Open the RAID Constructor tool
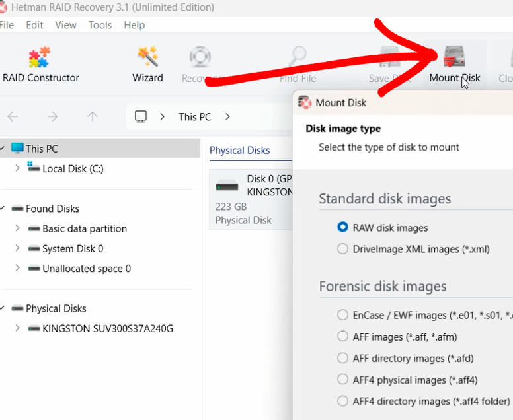This screenshot has width=513, height=420. point(40,65)
